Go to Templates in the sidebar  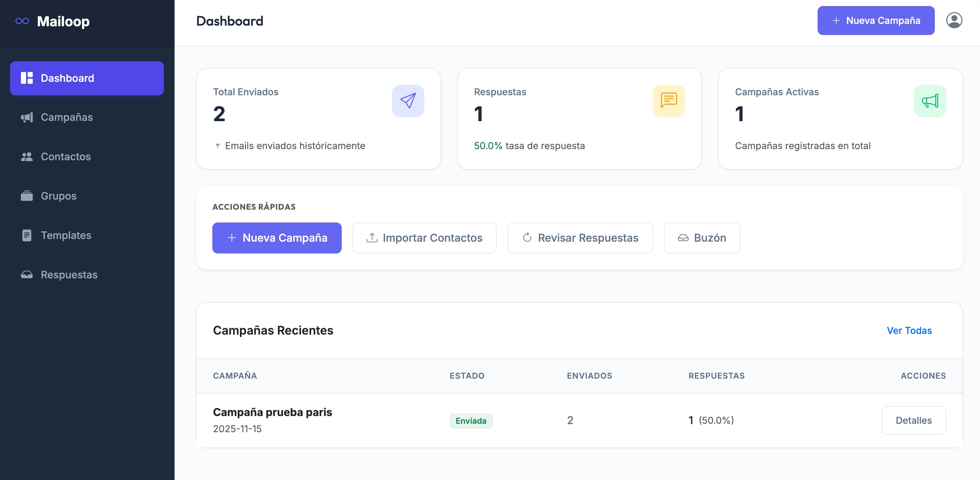[x=66, y=235]
